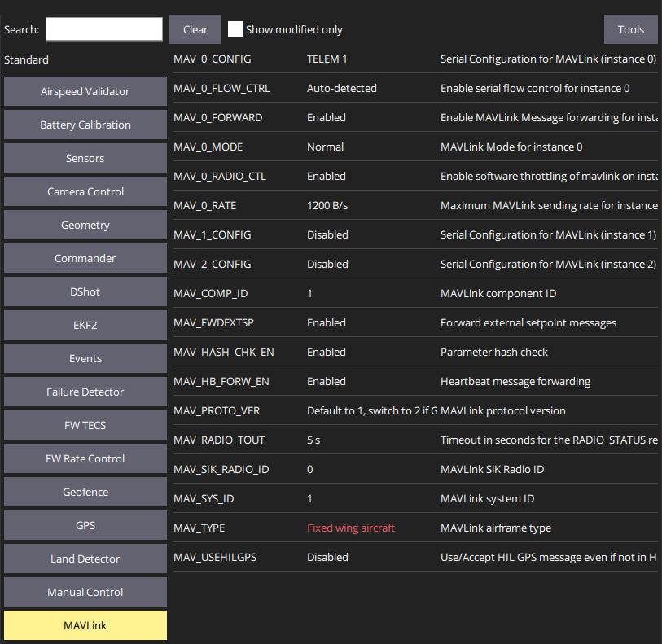The height and width of the screenshot is (644, 662).
Task: Edit the MAV_TYPE Fixed wing aircraft value
Action: 350,528
